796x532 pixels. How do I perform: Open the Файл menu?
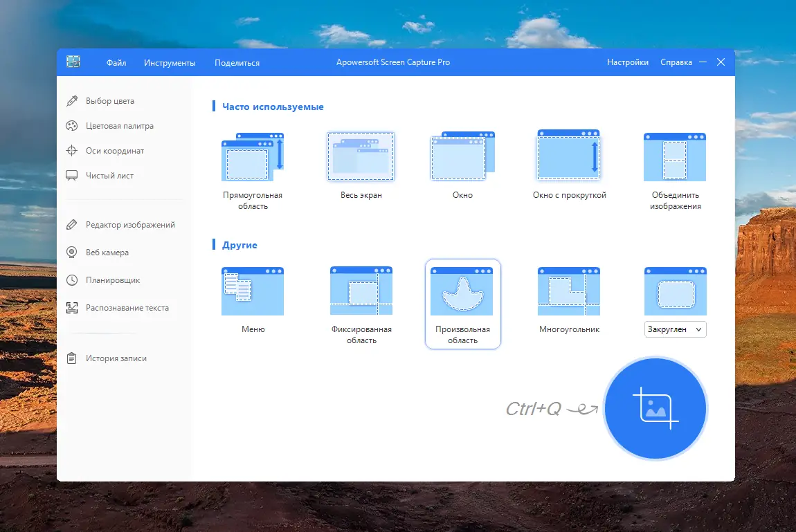point(116,62)
